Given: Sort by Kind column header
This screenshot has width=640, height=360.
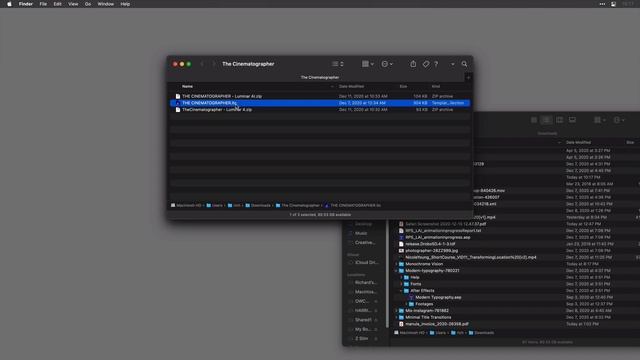Looking at the screenshot, I should [x=436, y=87].
